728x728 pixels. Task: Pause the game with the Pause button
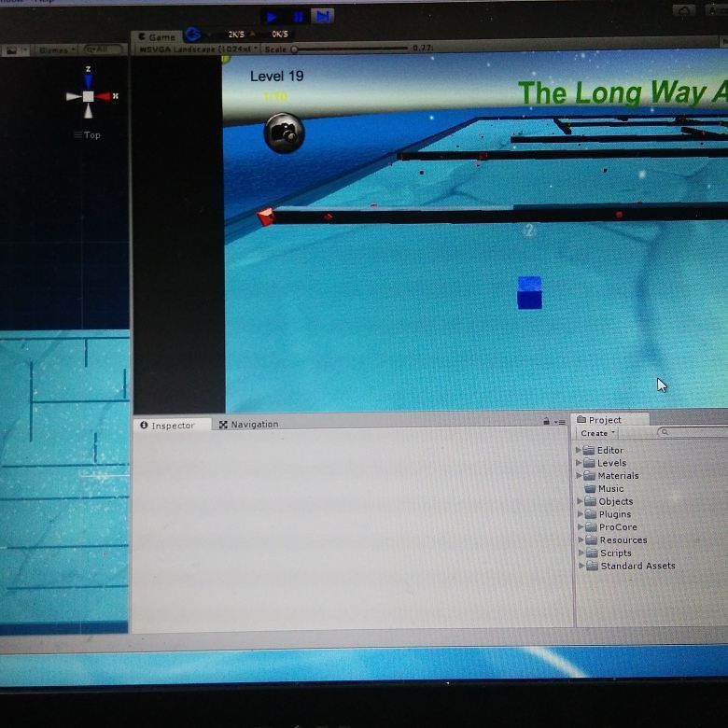[299, 17]
